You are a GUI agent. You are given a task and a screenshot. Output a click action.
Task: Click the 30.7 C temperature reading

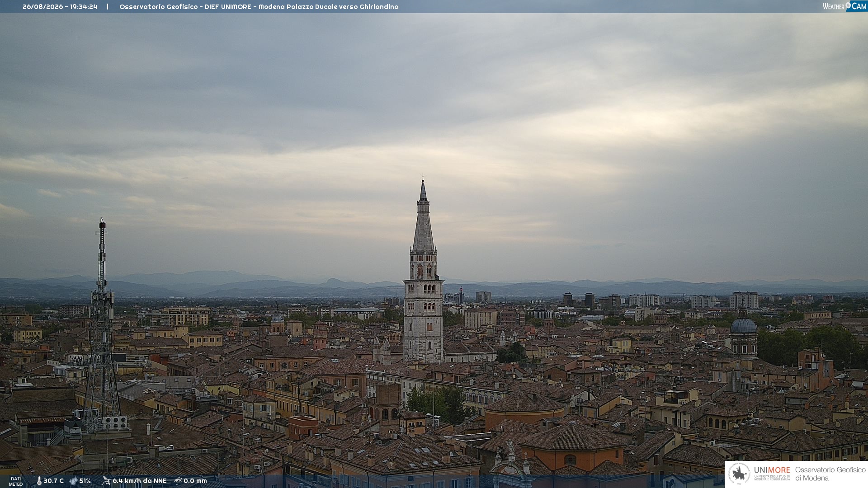tap(53, 481)
